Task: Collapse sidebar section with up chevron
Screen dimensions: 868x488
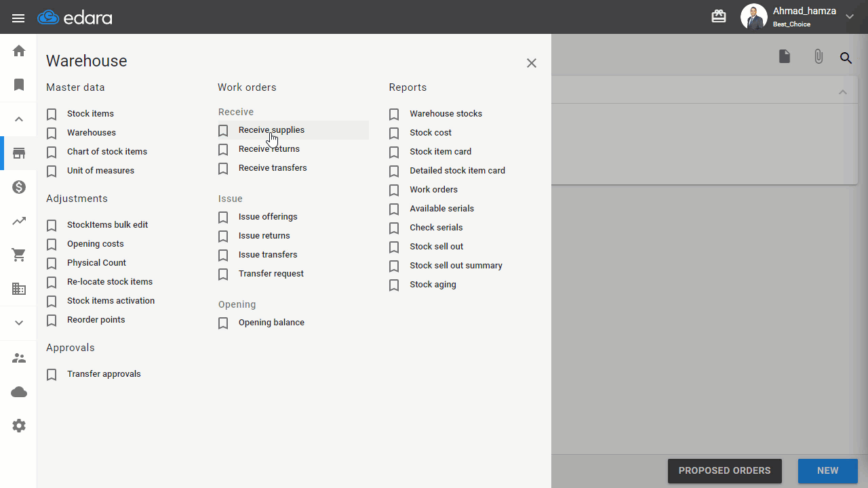Action: pyautogui.click(x=19, y=119)
